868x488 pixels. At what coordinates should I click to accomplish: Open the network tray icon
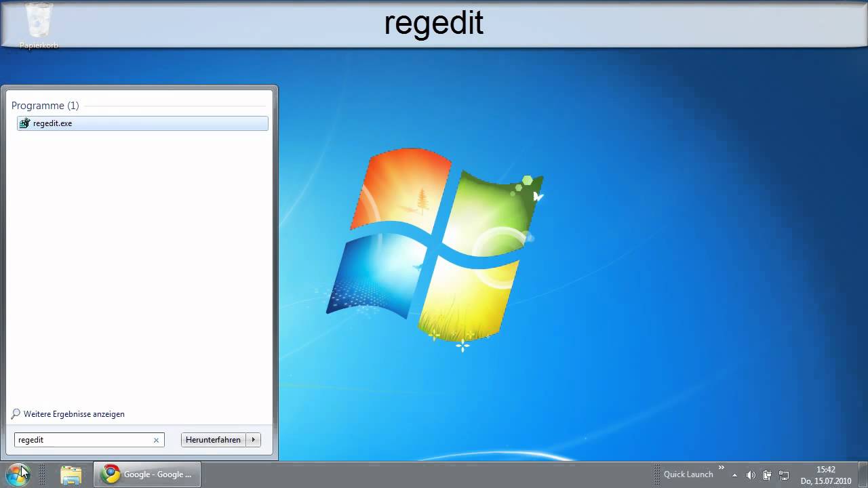click(x=784, y=475)
